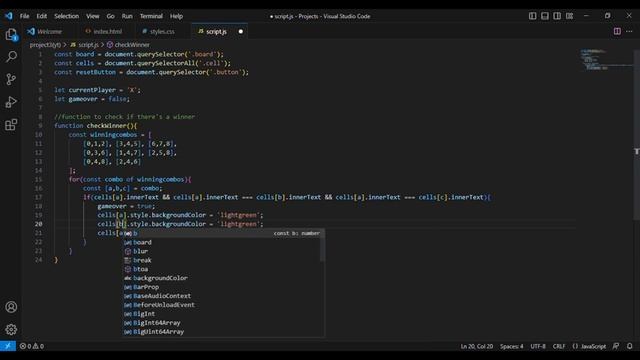Select 'BeforeUnloadEvent' autocomplete suggestion
This screenshot has height=360, width=640.
click(x=223, y=305)
